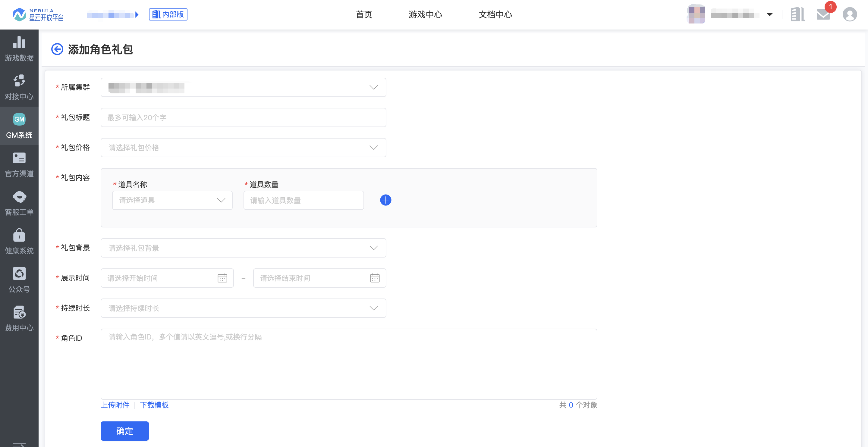Open the 请选择道具 dropdown
Viewport: 868px width, 447px height.
point(172,200)
